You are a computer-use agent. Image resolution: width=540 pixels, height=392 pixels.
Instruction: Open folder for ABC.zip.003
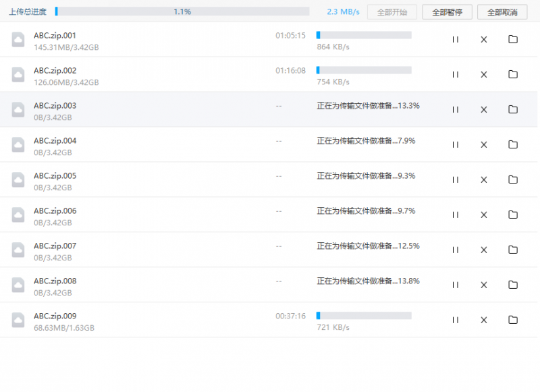click(x=513, y=109)
